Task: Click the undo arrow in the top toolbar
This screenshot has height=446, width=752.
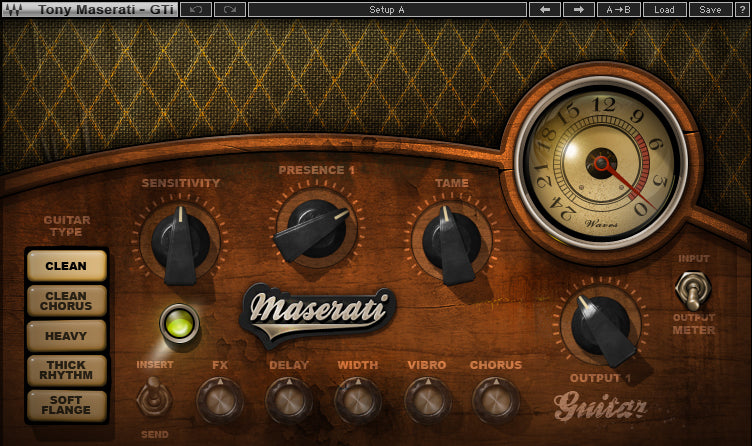Action: [x=195, y=9]
